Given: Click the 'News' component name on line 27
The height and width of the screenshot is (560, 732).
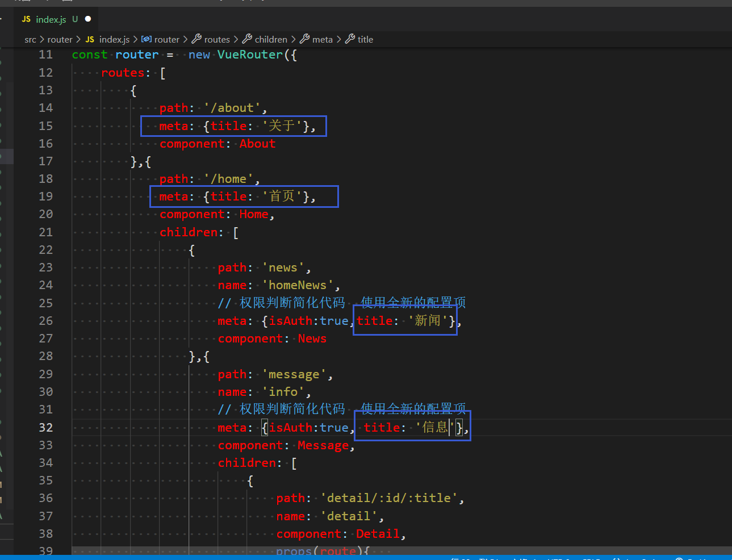Looking at the screenshot, I should (312, 338).
